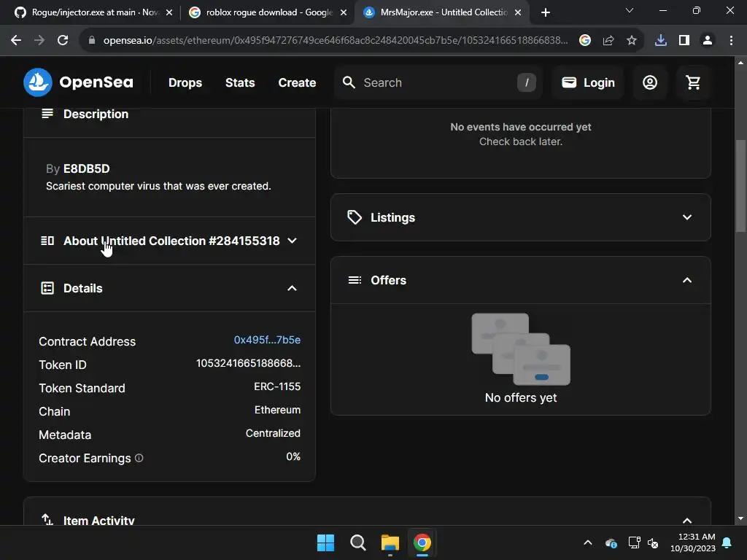Image resolution: width=747 pixels, height=560 pixels.
Task: Show hidden system tray icons
Action: pyautogui.click(x=588, y=542)
